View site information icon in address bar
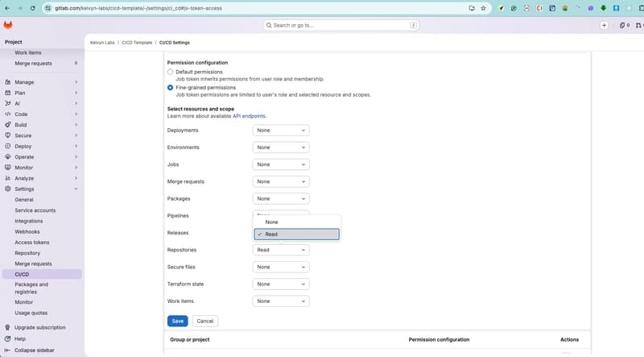 click(x=48, y=8)
